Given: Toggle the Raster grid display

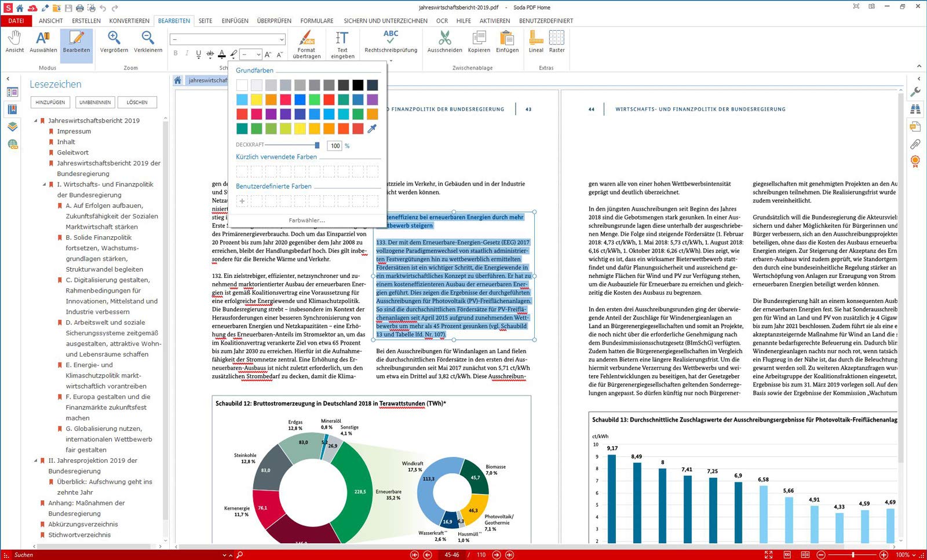Looking at the screenshot, I should tap(557, 42).
